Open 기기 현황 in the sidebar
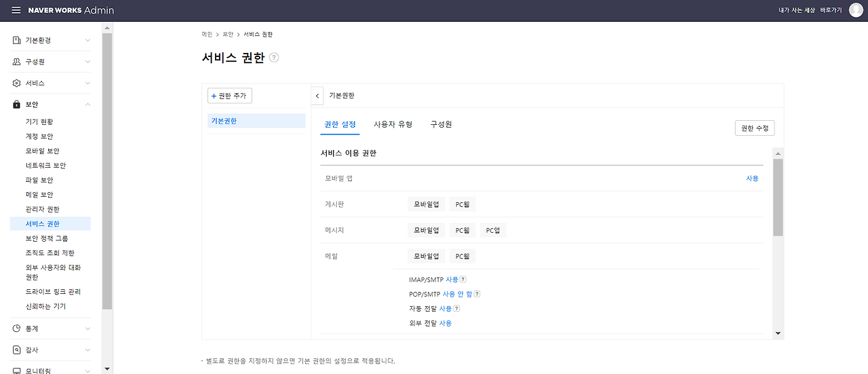The width and height of the screenshot is (868, 374). [39, 122]
